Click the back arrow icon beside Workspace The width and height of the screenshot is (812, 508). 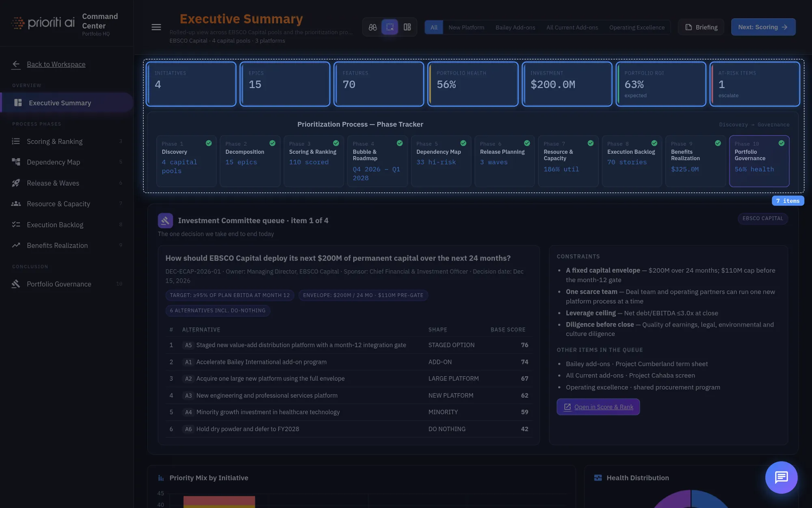click(16, 64)
